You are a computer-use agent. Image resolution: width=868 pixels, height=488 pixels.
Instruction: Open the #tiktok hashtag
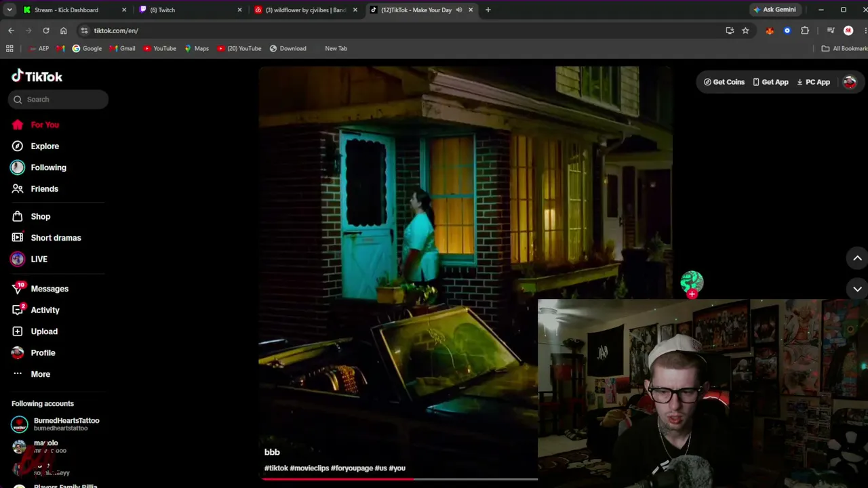pos(276,468)
